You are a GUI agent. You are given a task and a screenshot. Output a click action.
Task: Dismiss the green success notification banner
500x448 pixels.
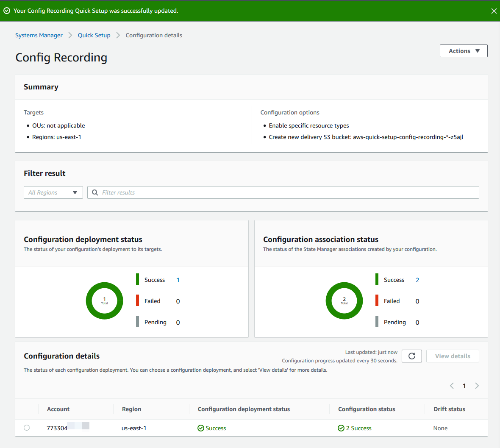pyautogui.click(x=494, y=11)
